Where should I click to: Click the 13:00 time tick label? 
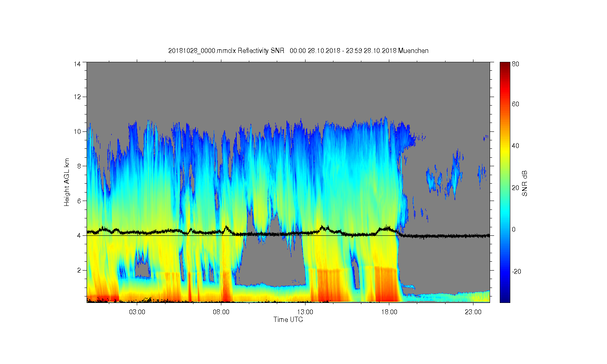click(x=305, y=312)
